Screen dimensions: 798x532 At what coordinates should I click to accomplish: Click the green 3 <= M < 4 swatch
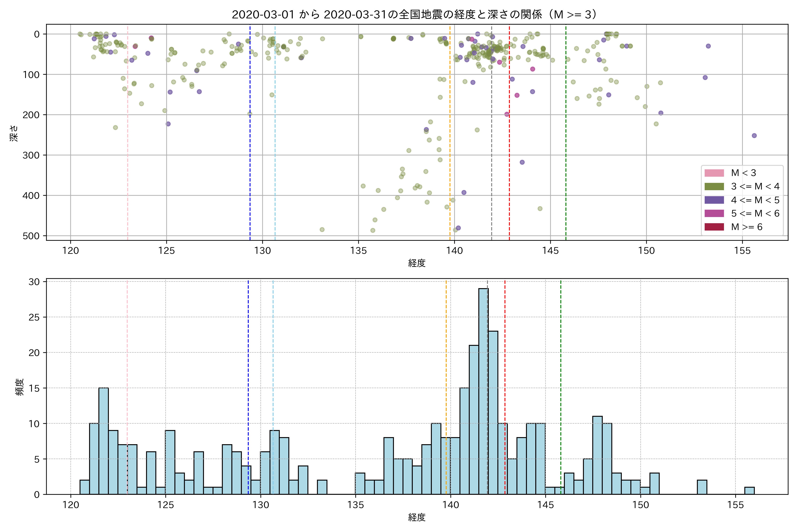point(714,187)
